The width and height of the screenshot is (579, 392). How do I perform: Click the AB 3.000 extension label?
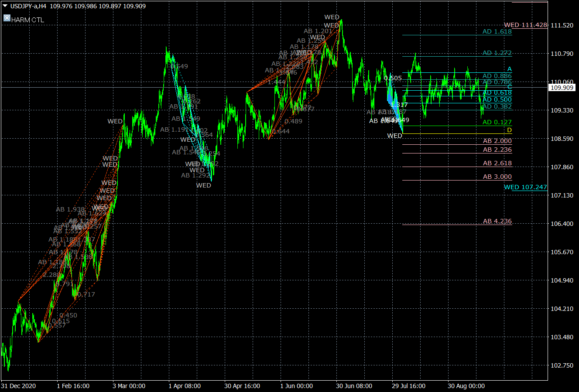497,177
